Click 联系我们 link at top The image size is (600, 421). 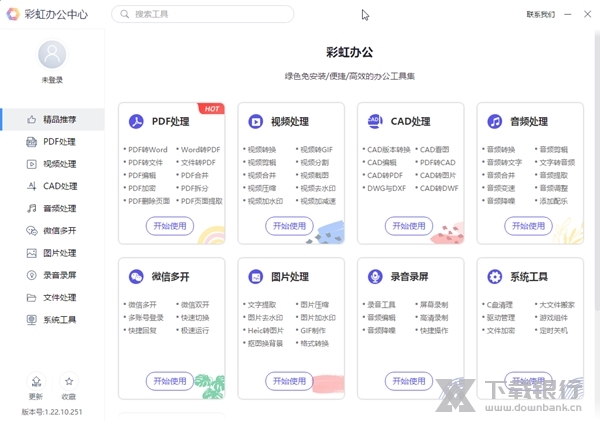(541, 15)
